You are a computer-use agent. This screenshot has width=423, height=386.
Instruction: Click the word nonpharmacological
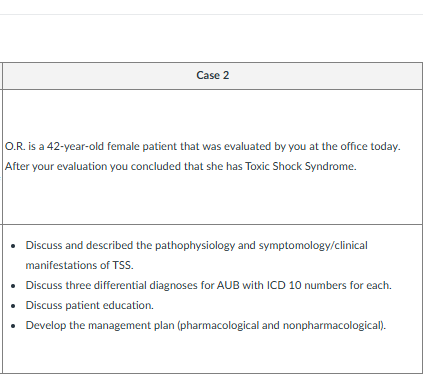(x=333, y=325)
